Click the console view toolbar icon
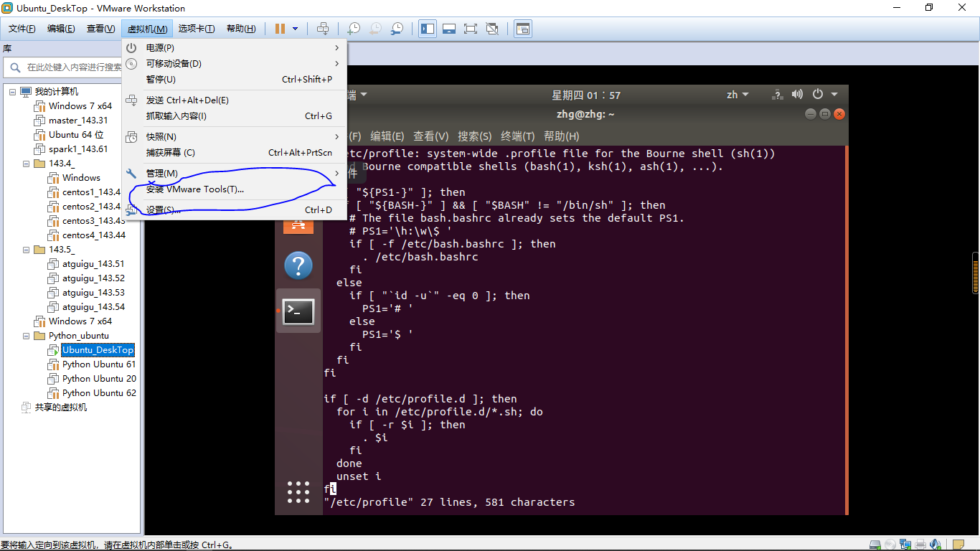 [x=523, y=29]
